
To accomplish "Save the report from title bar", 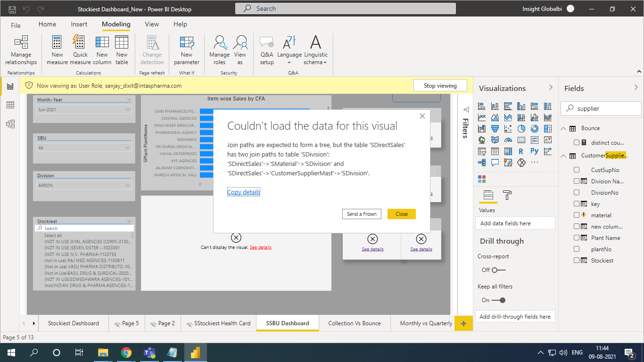I will tap(12, 9).
